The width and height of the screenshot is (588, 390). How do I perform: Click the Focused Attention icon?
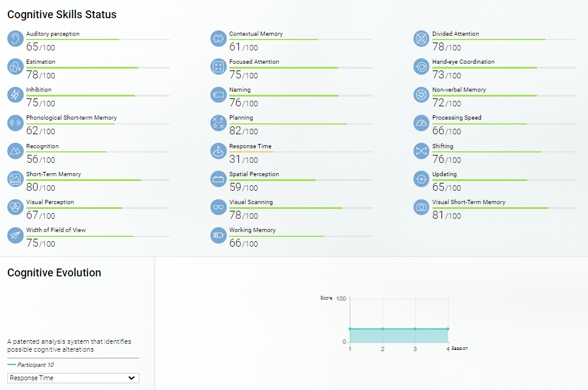[x=218, y=67]
